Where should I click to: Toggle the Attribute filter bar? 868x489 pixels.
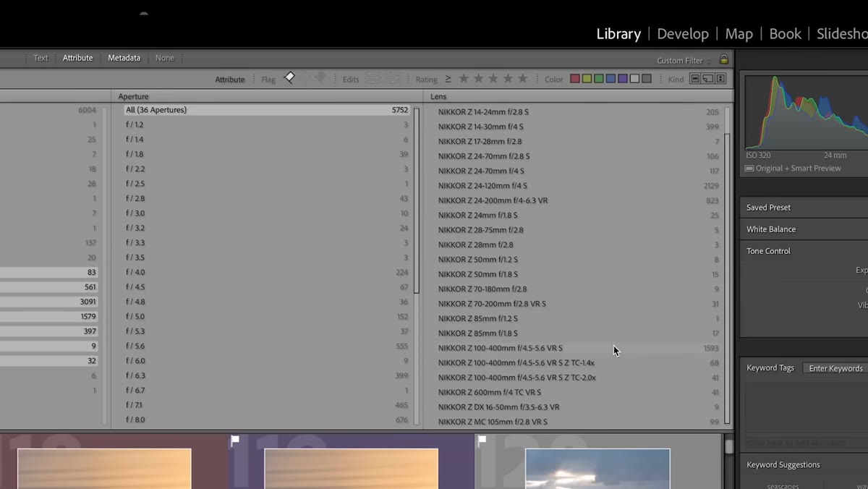tap(77, 58)
